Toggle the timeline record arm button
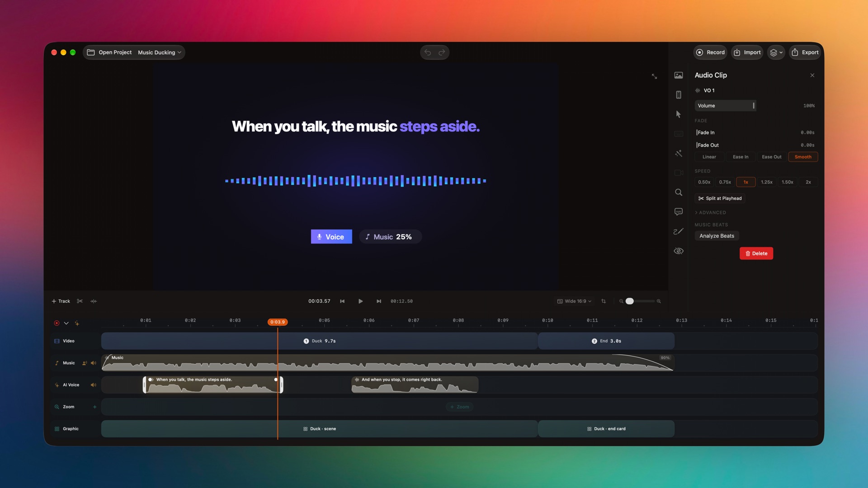Screen dimensions: 868x488 point(57,323)
